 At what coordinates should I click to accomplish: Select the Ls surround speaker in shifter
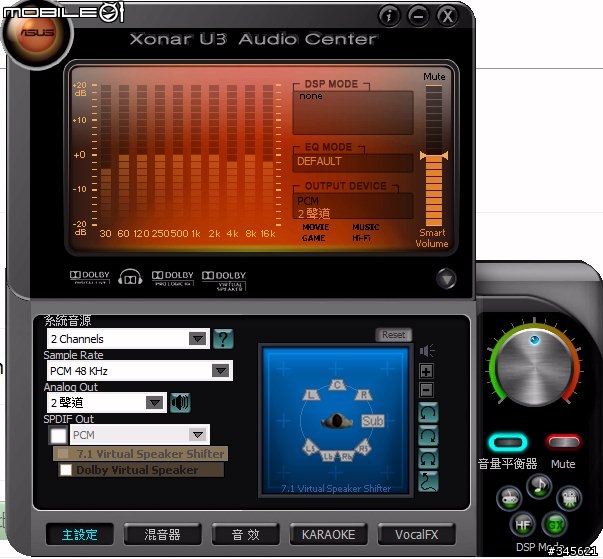(x=311, y=448)
